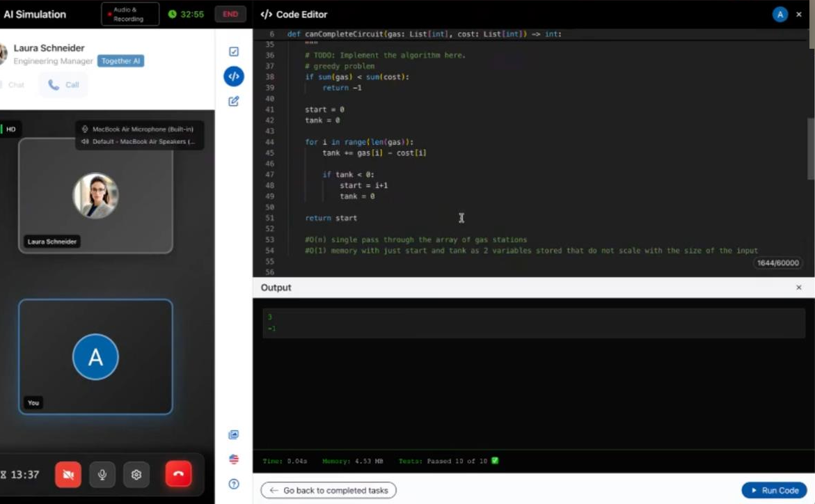Open call settings gear button
Screen dimensions: 815x504
point(136,474)
